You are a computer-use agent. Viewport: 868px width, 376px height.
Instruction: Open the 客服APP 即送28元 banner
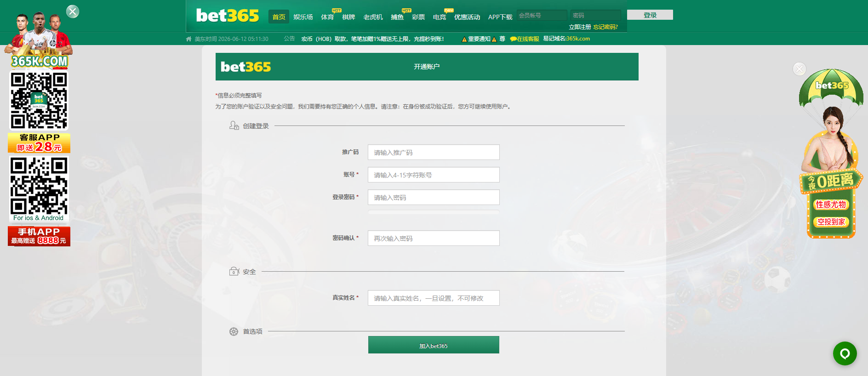pos(39,143)
